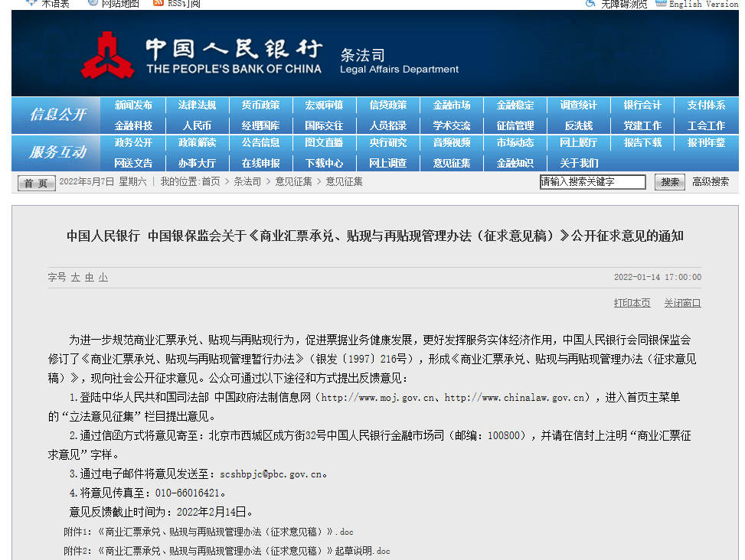
Task: Open 货币政策 menu item
Action: click(260, 105)
